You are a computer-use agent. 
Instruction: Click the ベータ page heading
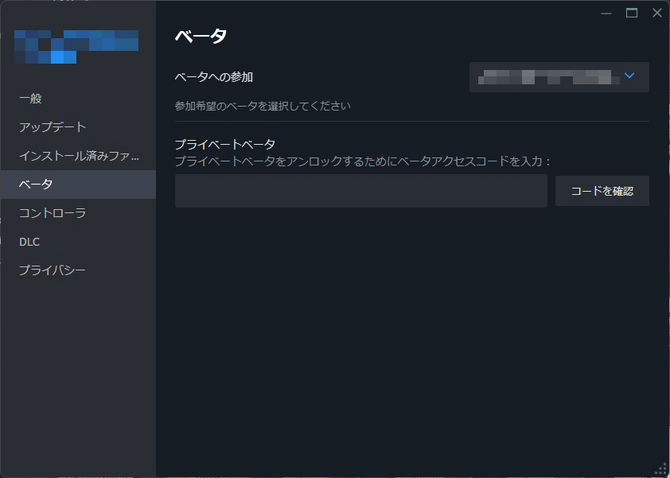coord(201,37)
